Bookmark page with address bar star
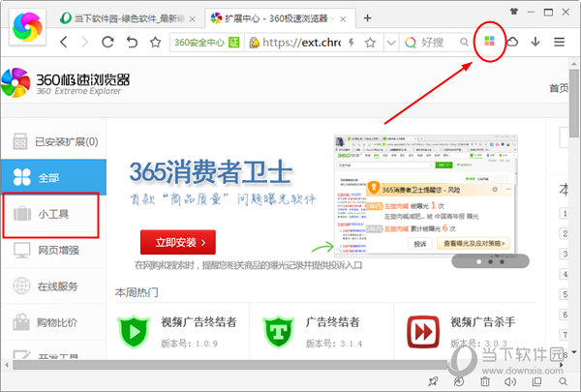The width and height of the screenshot is (581, 392). [x=370, y=43]
